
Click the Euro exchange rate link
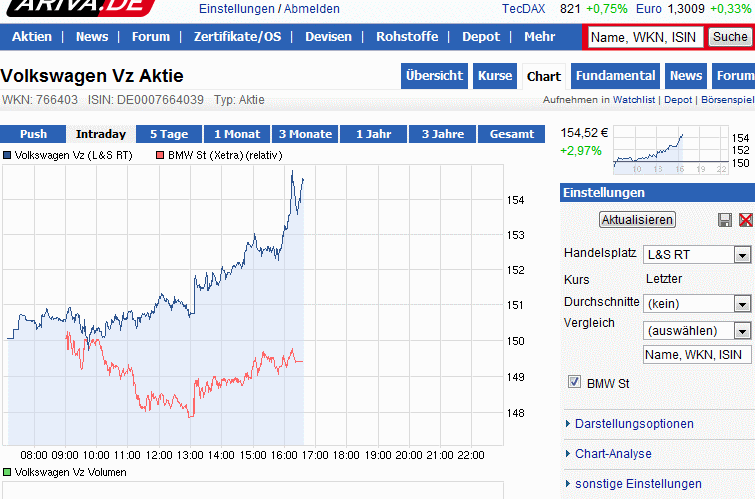pos(649,9)
